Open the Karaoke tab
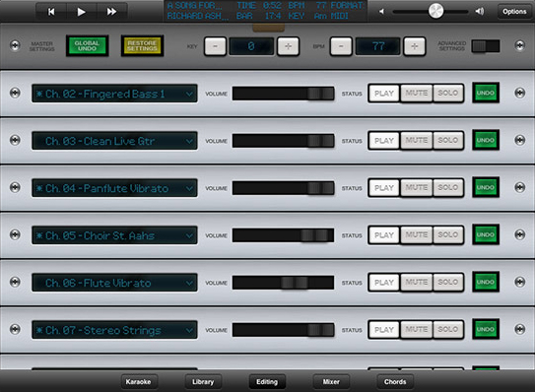Viewport: 535px width, 392px height. pyautogui.click(x=139, y=382)
